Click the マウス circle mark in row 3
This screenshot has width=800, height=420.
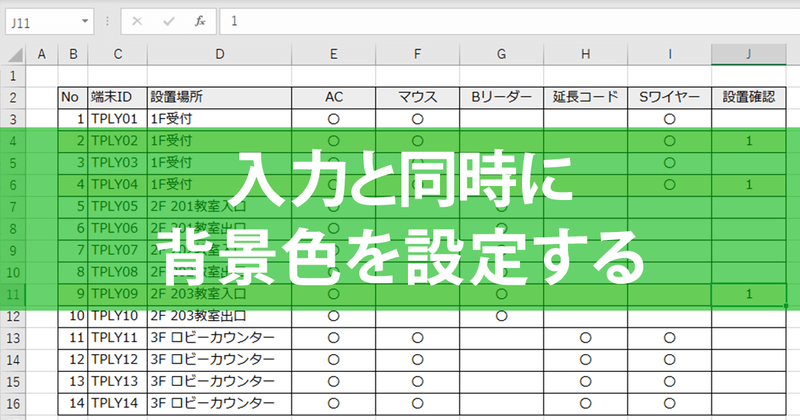click(417, 119)
